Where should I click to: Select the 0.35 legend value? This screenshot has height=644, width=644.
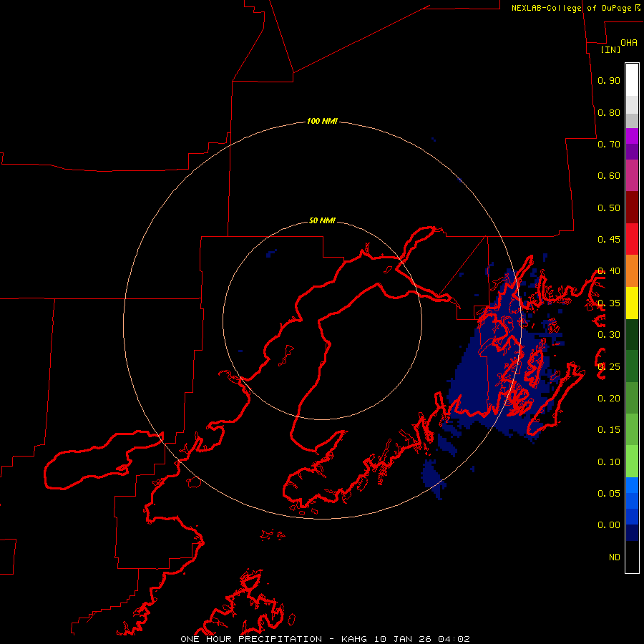pyautogui.click(x=609, y=303)
